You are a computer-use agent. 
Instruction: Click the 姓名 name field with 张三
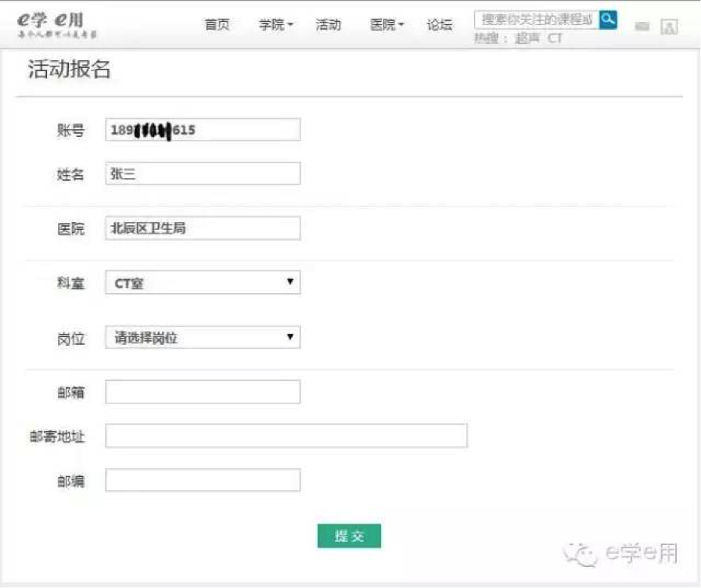click(203, 174)
